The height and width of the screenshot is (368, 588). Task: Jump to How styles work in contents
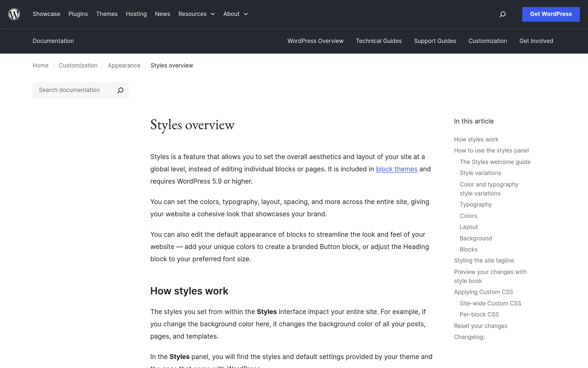coord(476,139)
